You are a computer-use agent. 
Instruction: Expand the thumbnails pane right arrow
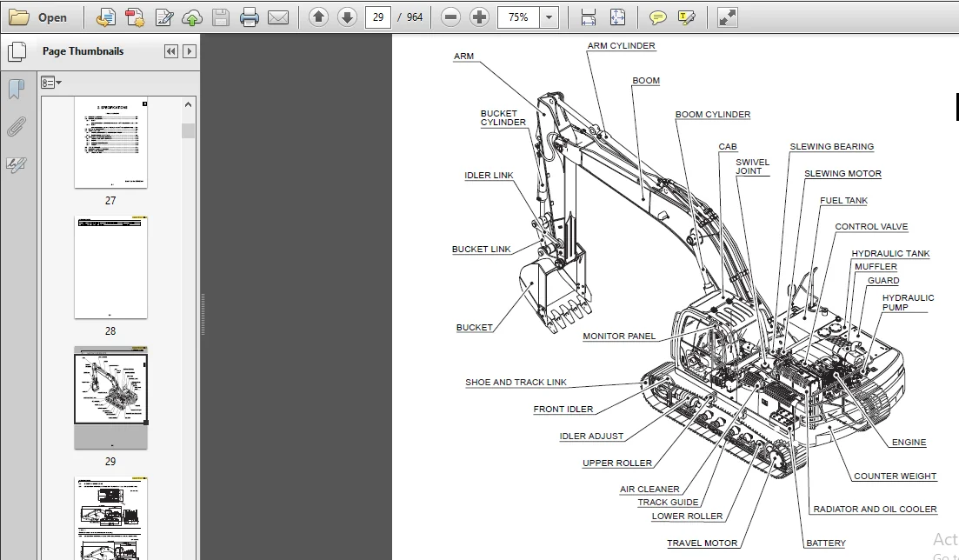coord(190,51)
